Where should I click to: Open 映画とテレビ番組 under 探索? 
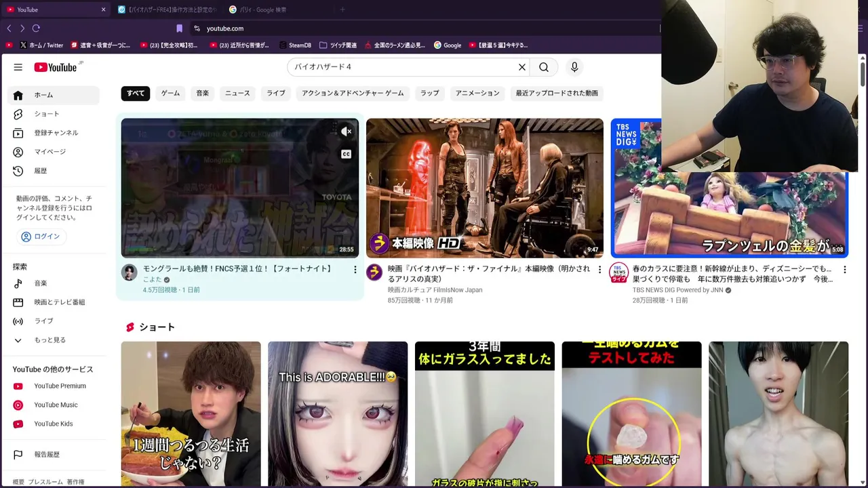pos(53,302)
